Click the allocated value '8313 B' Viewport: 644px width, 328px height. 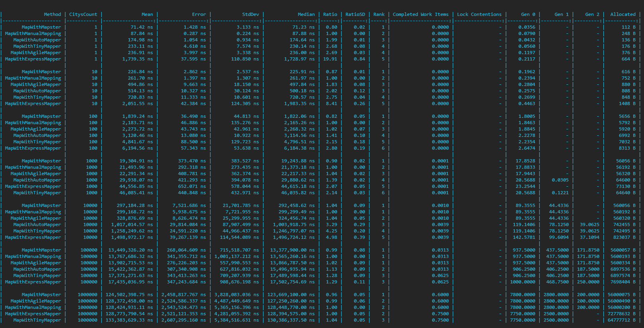pyautogui.click(x=627, y=148)
